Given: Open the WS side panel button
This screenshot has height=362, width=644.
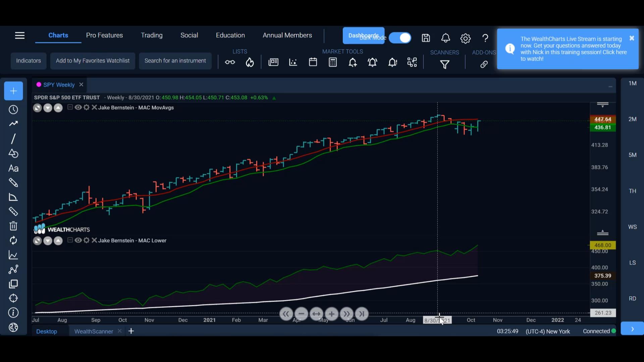Looking at the screenshot, I should click(632, 227).
